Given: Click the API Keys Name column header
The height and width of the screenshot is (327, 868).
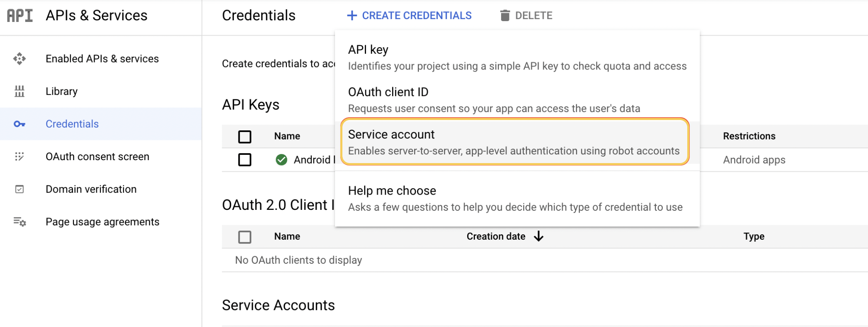Looking at the screenshot, I should click(287, 136).
